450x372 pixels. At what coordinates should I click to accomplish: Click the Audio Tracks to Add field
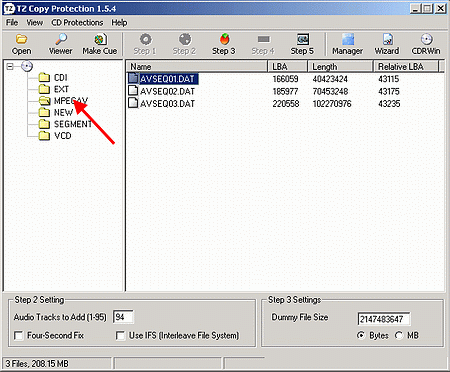coord(123,317)
